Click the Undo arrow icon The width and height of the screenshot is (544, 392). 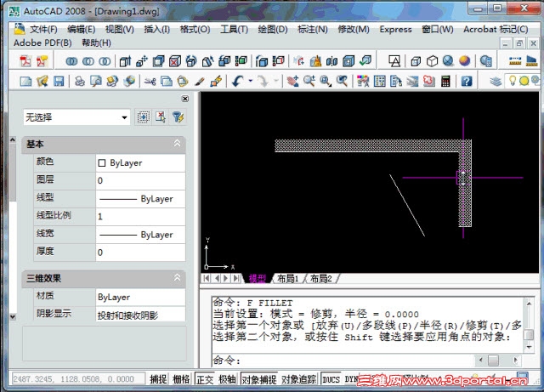pyautogui.click(x=238, y=82)
